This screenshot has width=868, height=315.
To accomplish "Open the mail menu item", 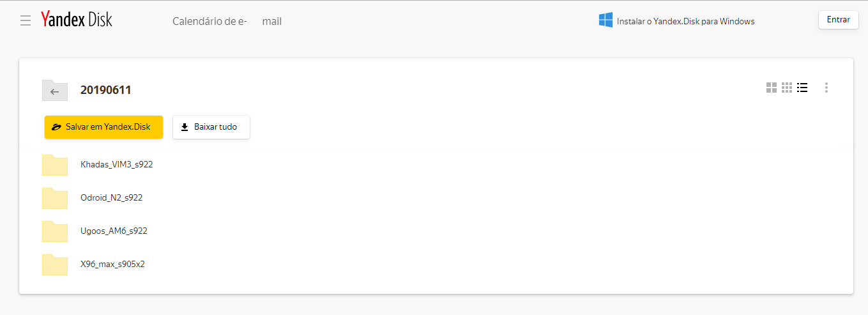I will coord(272,21).
